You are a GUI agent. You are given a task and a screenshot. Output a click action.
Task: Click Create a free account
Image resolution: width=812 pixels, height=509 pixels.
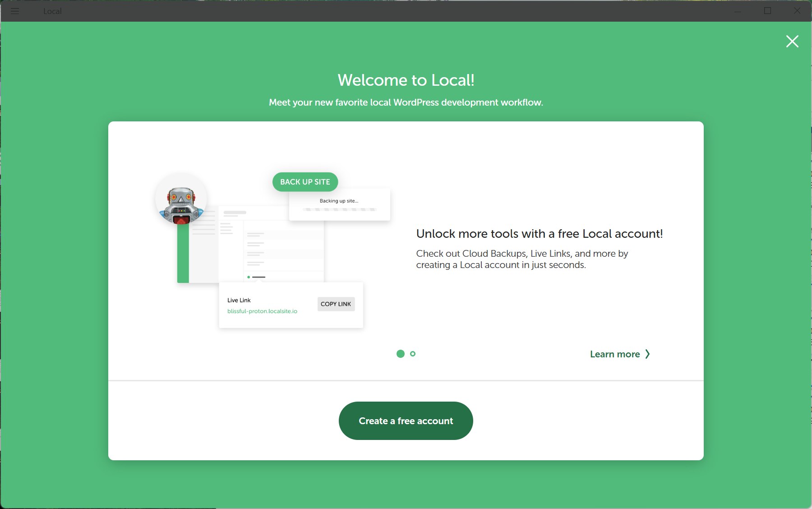coord(406,421)
